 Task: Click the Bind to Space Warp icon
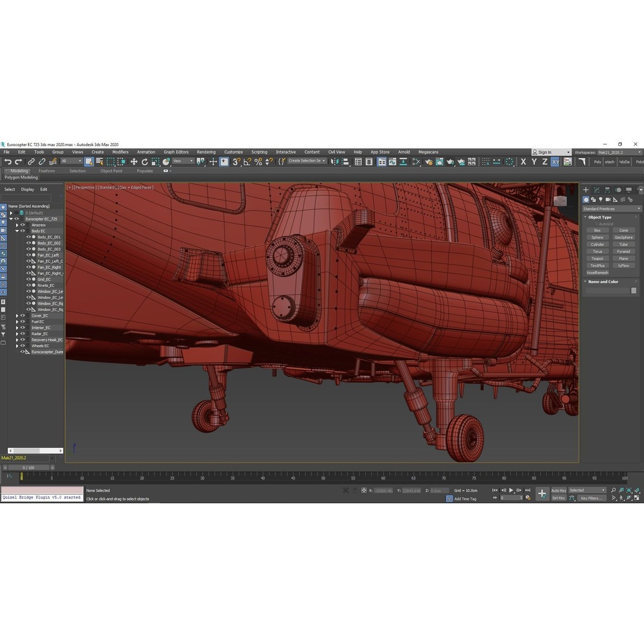[x=53, y=162]
